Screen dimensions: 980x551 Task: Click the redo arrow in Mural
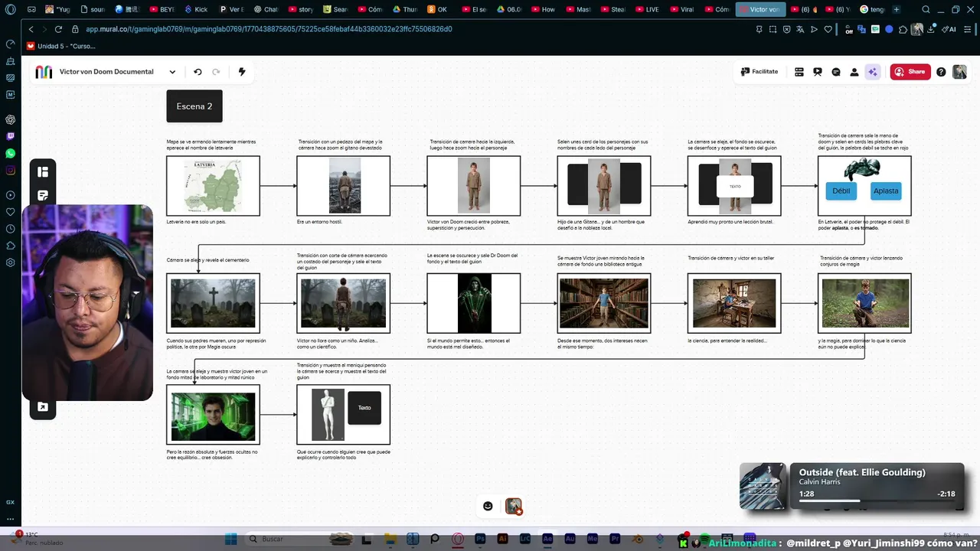point(216,72)
